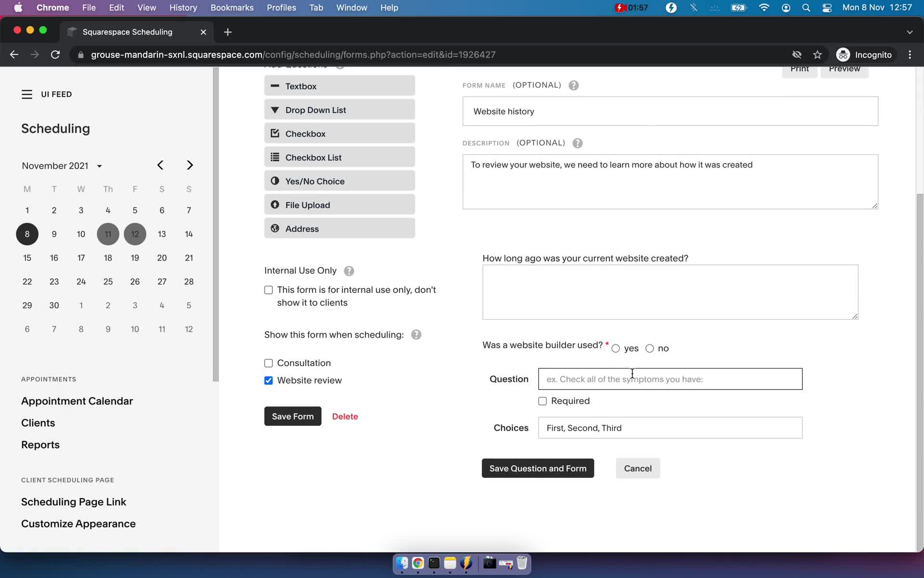The image size is (924, 578).
Task: Click the Form Name help icon
Action: [x=574, y=85]
